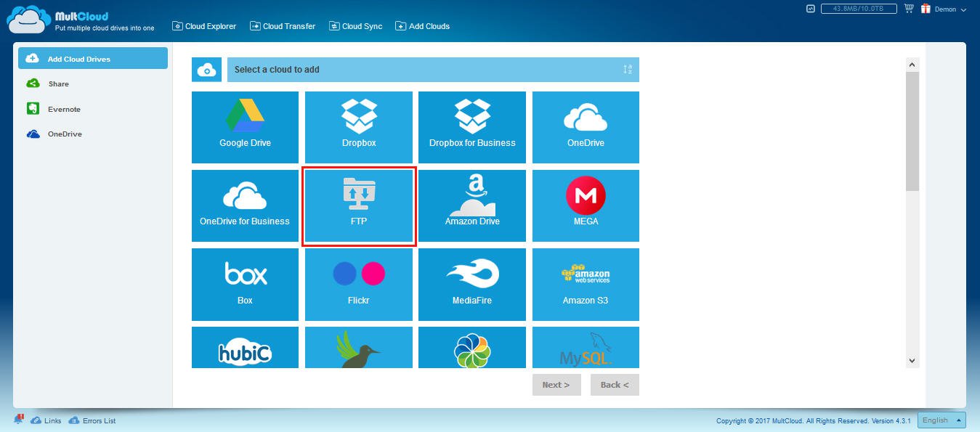The image size is (980, 432).
Task: Click the Flickr tile
Action: pos(359,284)
